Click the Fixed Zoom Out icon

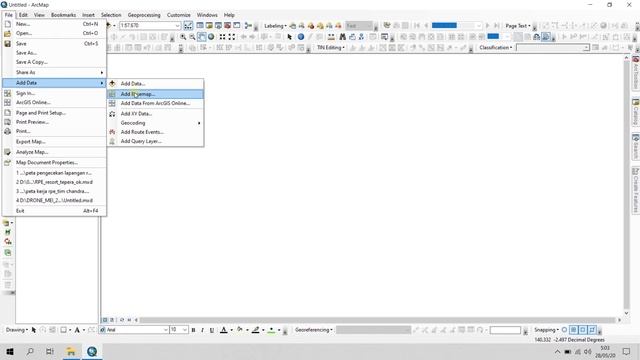tap(232, 37)
